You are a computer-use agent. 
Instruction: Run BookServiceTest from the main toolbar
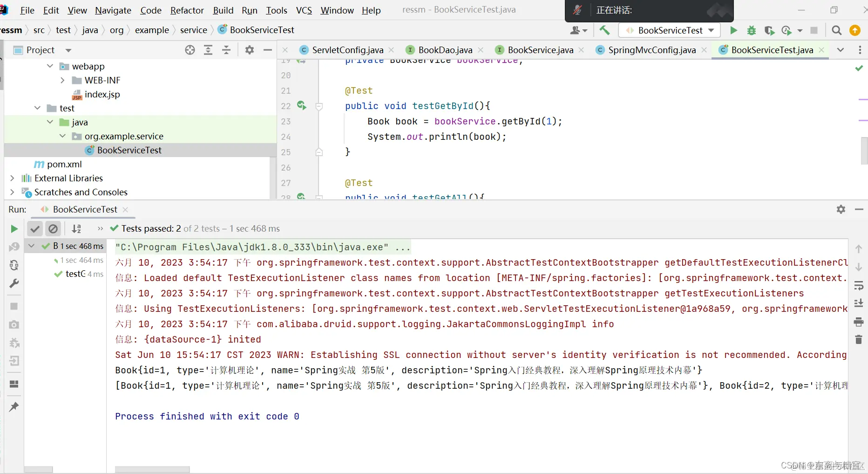[733, 30]
